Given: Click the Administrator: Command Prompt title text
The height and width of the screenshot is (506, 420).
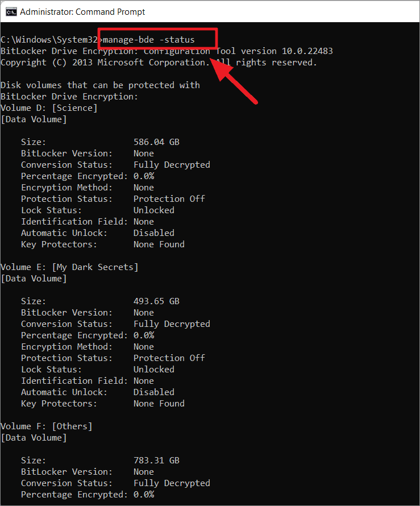Looking at the screenshot, I should 82,12.
